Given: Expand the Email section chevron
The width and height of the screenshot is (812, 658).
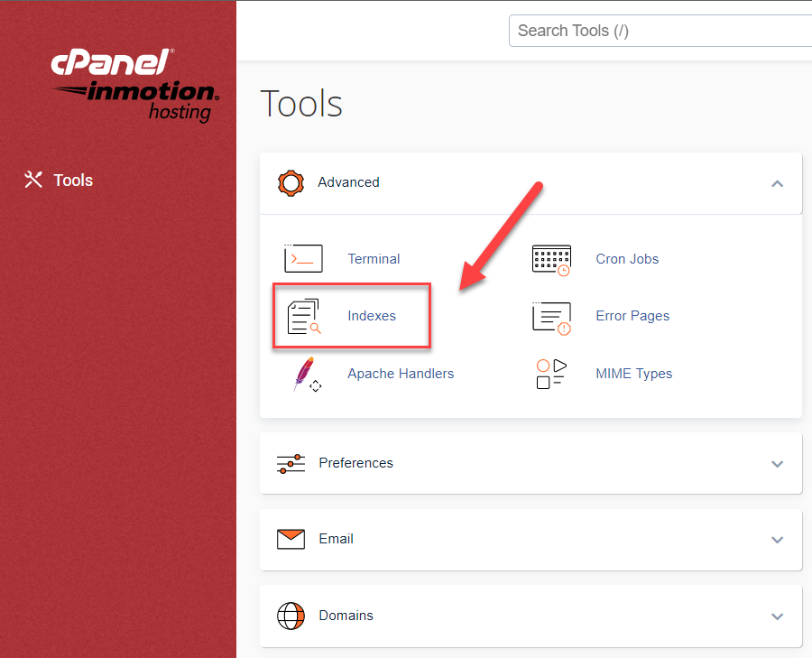Looking at the screenshot, I should click(x=777, y=540).
